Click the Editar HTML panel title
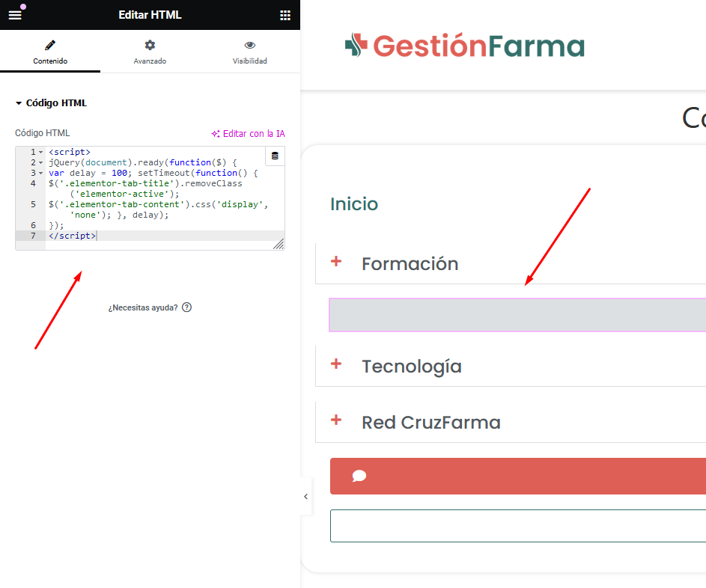 tap(150, 15)
